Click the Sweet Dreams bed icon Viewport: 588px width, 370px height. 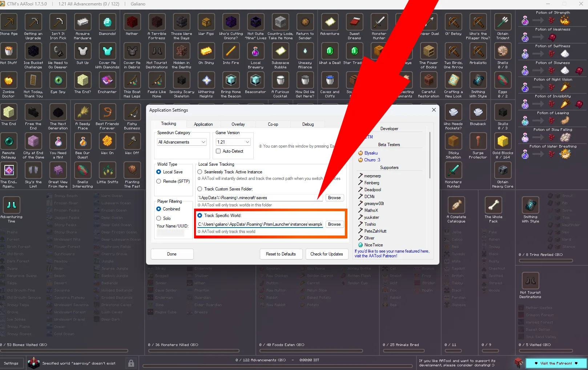click(x=355, y=22)
